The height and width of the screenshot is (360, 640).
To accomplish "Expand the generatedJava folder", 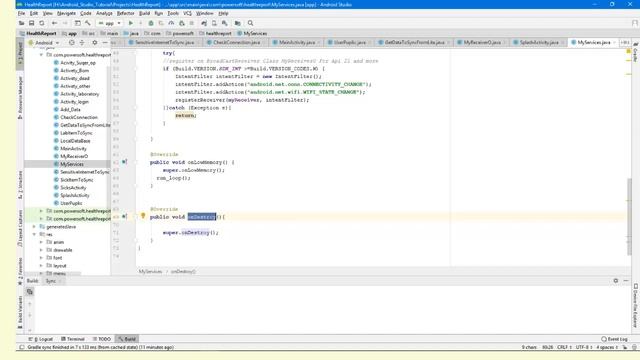I will [x=34, y=227].
